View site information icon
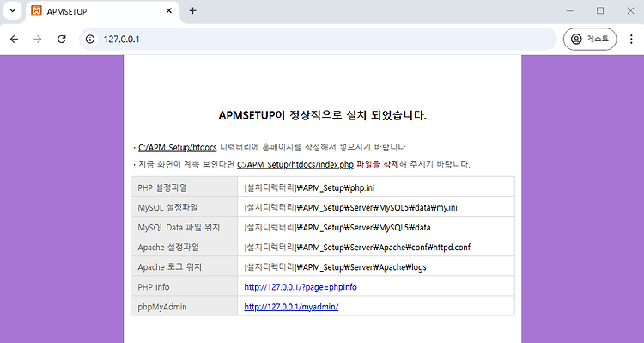644x343 pixels. tap(90, 39)
